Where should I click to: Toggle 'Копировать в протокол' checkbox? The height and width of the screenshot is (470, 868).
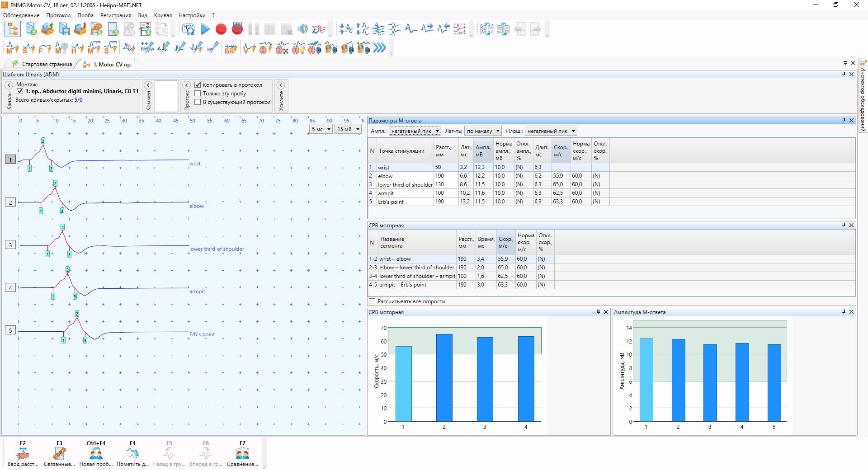point(198,85)
